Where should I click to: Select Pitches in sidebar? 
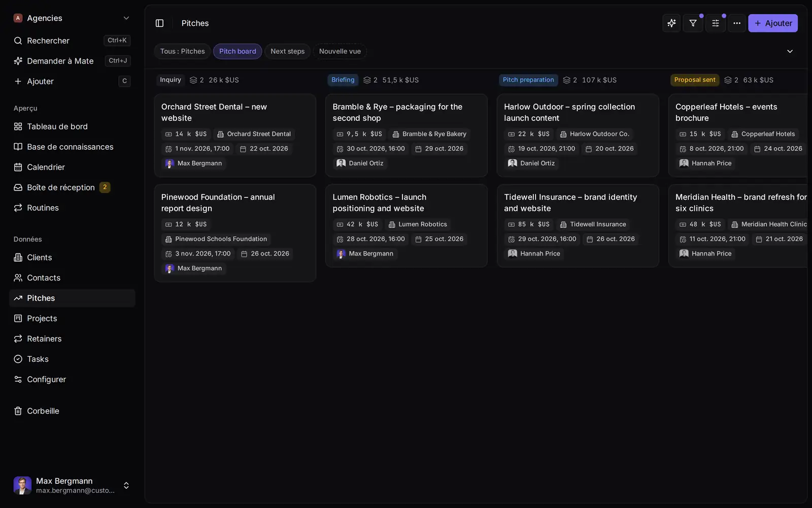point(72,298)
